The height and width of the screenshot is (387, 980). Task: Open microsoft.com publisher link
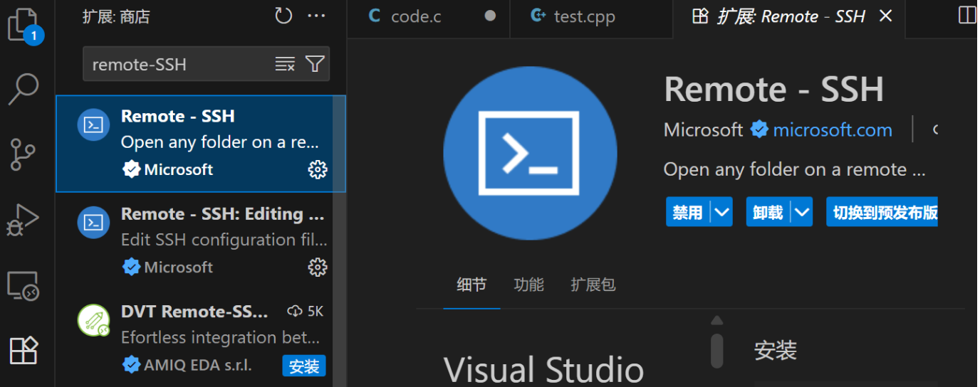[x=833, y=130]
